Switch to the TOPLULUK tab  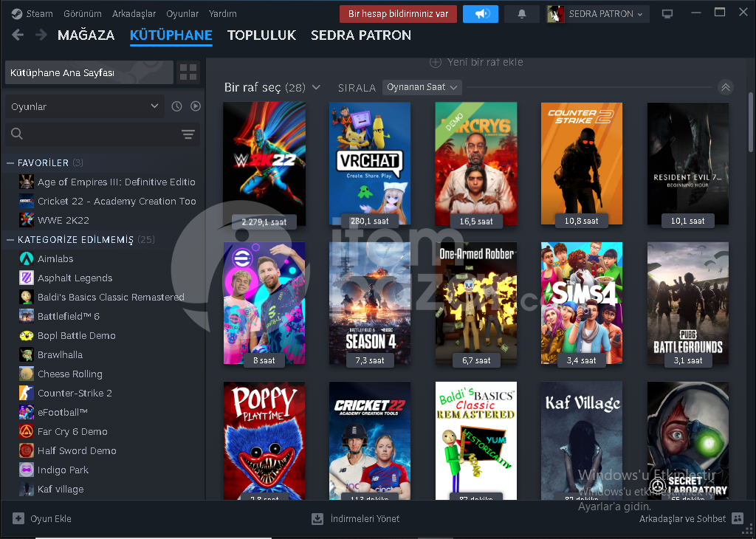(262, 35)
